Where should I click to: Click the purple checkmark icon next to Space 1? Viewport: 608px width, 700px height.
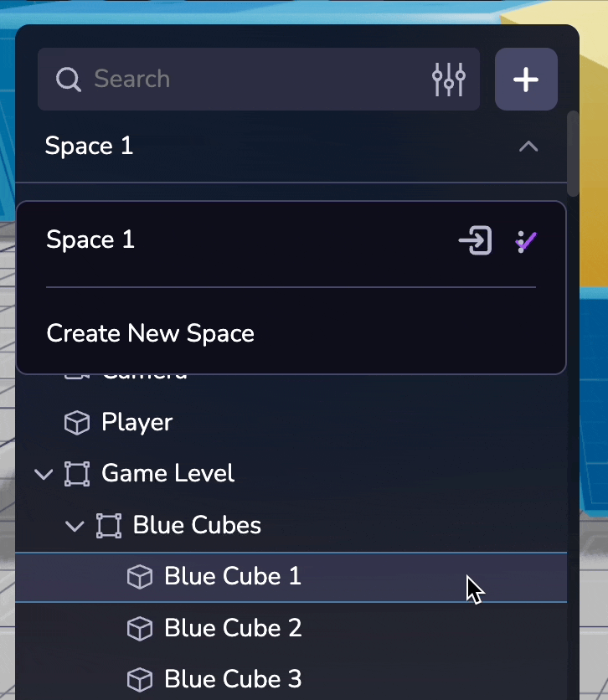[526, 241]
